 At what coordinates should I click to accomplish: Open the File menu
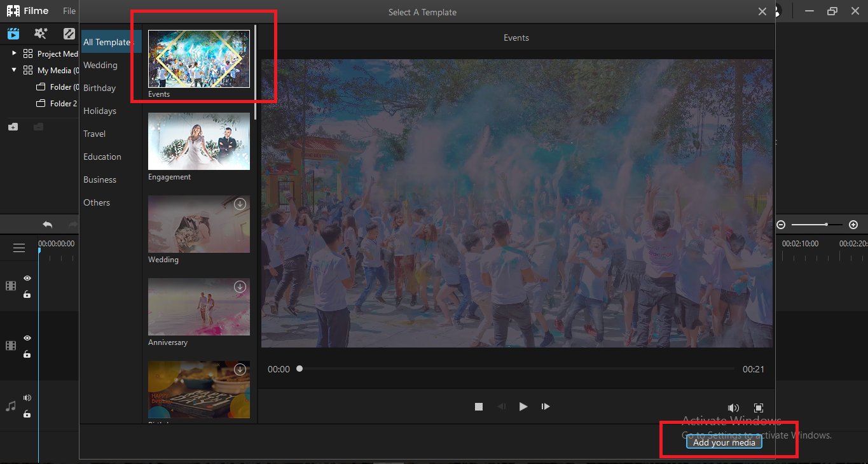click(69, 11)
